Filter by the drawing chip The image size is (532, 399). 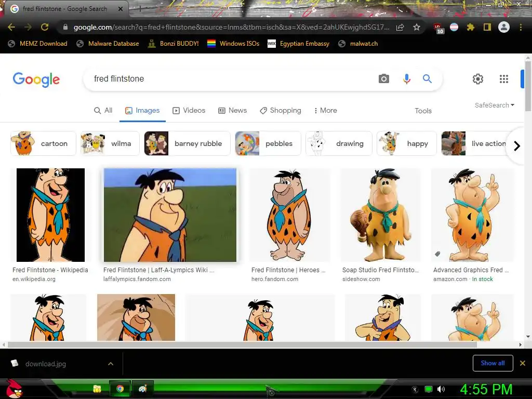click(x=339, y=143)
